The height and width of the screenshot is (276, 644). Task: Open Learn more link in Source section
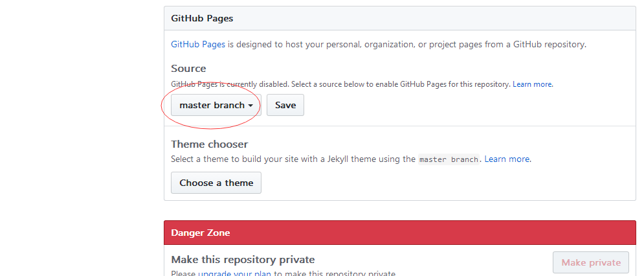[532, 84]
